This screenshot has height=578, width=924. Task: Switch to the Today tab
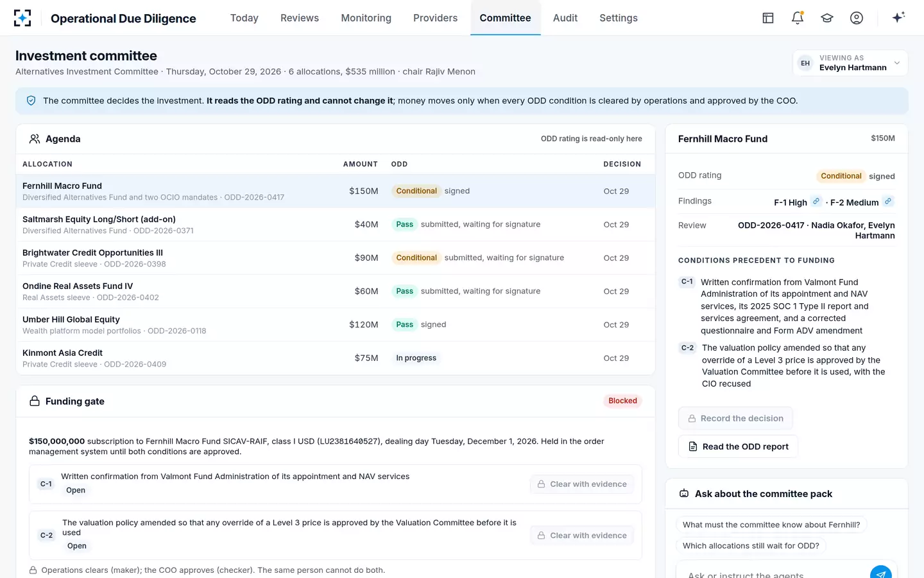(x=244, y=18)
